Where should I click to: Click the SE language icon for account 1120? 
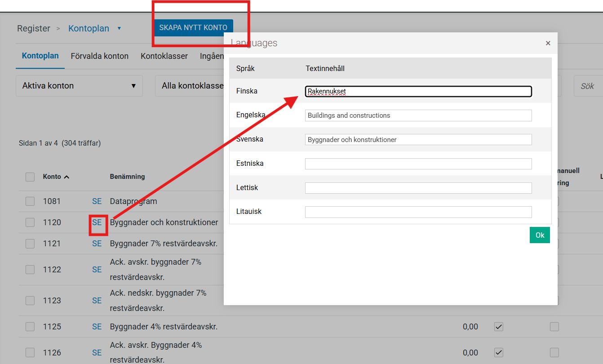[x=97, y=222]
